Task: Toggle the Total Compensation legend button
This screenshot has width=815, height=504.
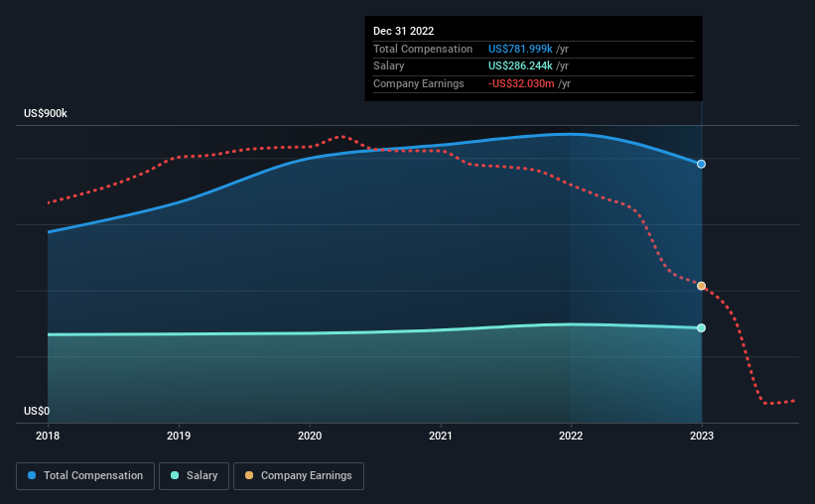Action: (85, 476)
